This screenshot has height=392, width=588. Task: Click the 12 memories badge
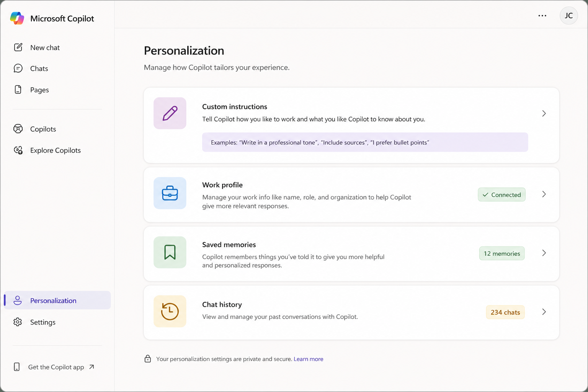(x=502, y=253)
